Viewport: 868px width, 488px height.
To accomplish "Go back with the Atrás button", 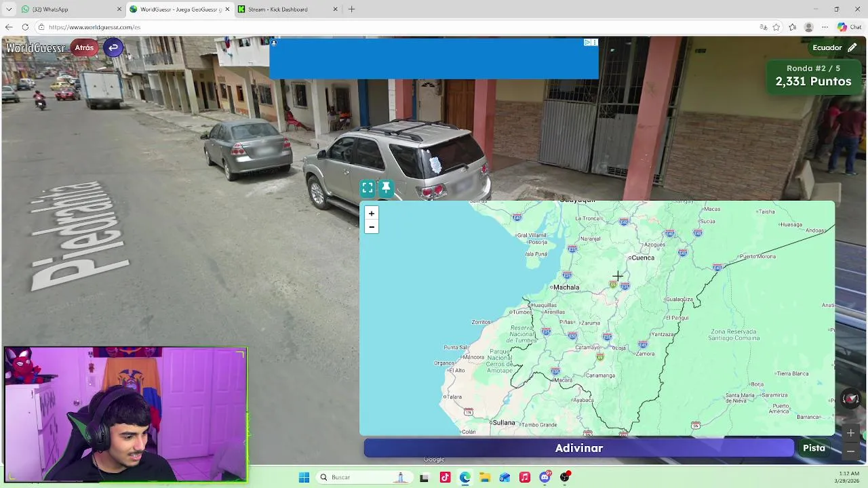I will pyautogui.click(x=84, y=47).
